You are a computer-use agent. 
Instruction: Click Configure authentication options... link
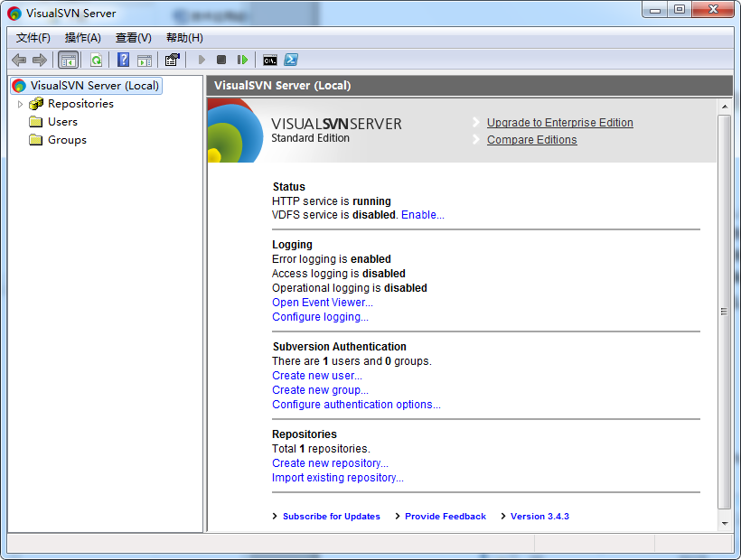point(356,405)
